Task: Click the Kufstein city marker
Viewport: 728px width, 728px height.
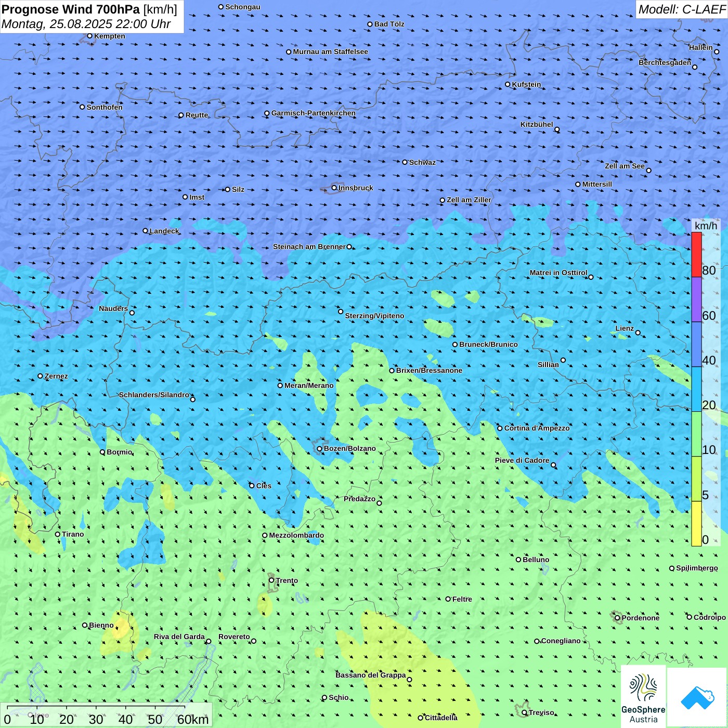Action: click(x=508, y=84)
